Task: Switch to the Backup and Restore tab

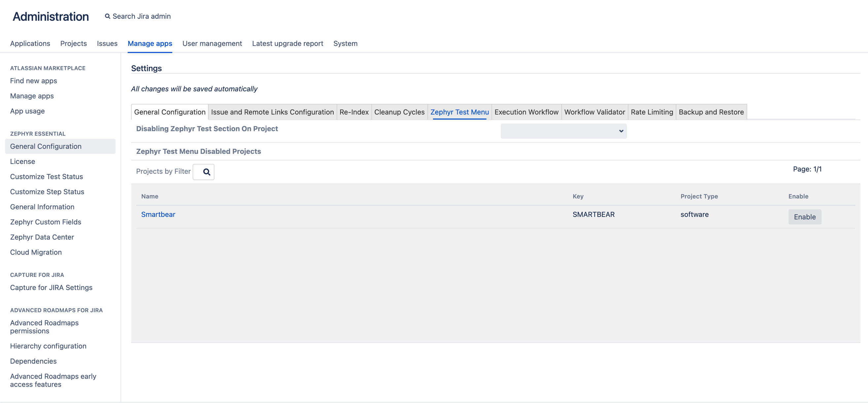Action: coord(711,112)
